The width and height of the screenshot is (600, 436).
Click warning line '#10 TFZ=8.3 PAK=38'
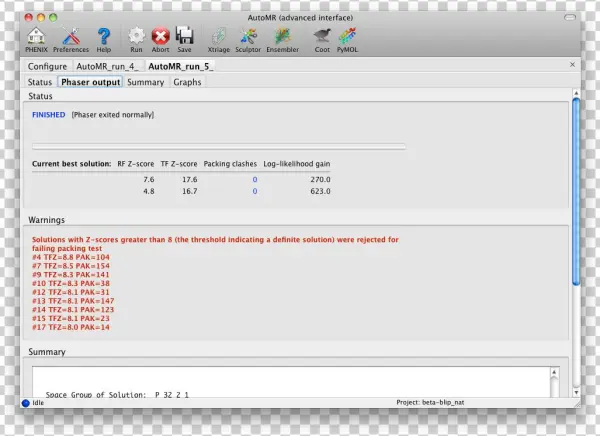71,284
